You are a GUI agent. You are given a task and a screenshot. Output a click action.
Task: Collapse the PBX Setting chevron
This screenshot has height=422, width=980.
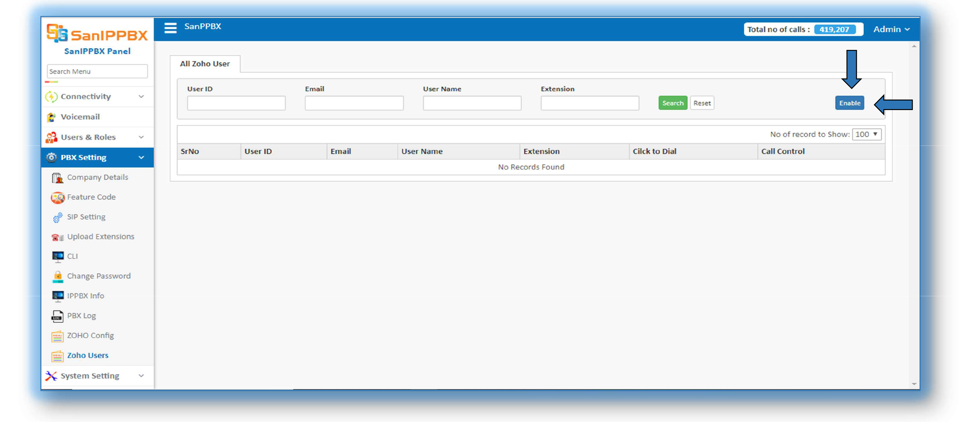141,158
